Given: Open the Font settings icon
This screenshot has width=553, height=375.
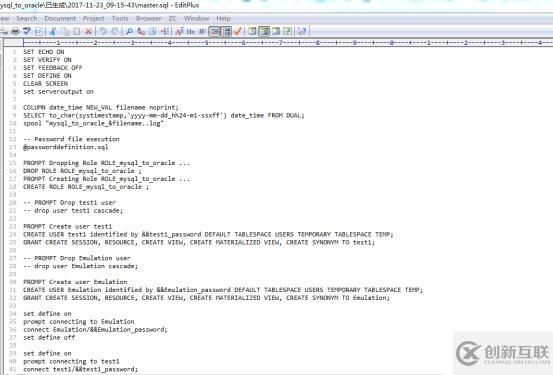Looking at the screenshot, I should 179,31.
